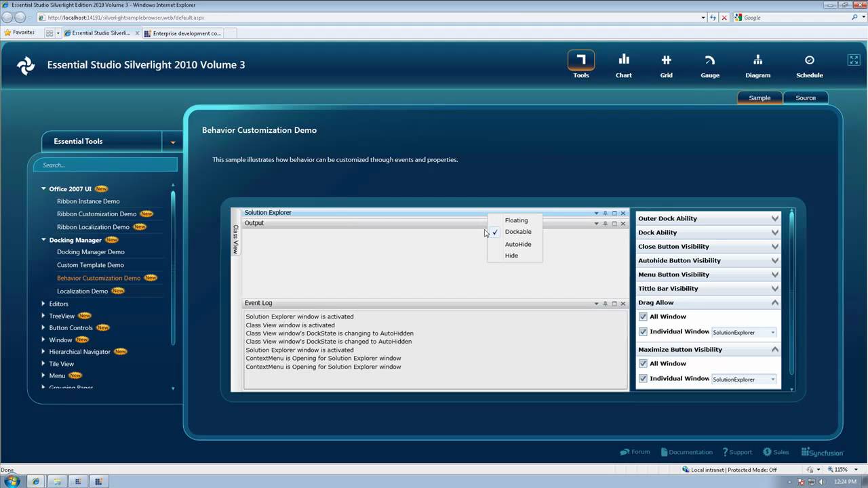Open the Maximize Button SolutionExplorer dropdown
Viewport: 868px width, 488px height.
point(744,380)
